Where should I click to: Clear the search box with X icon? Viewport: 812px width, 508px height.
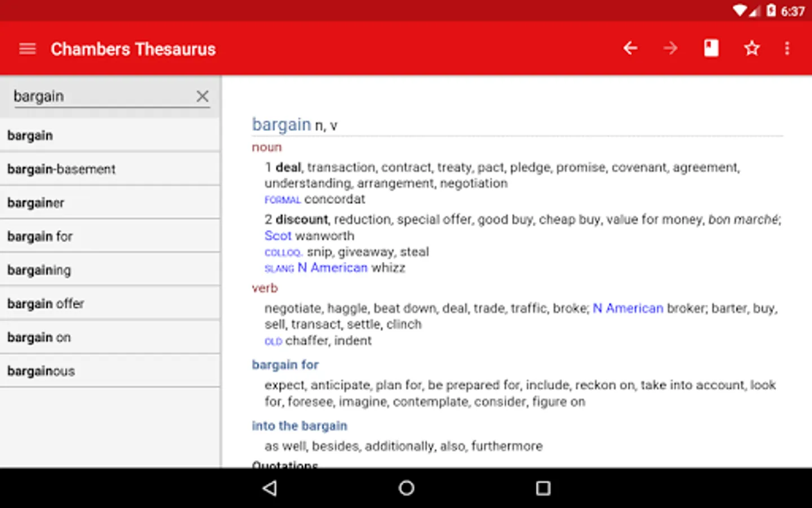(202, 97)
